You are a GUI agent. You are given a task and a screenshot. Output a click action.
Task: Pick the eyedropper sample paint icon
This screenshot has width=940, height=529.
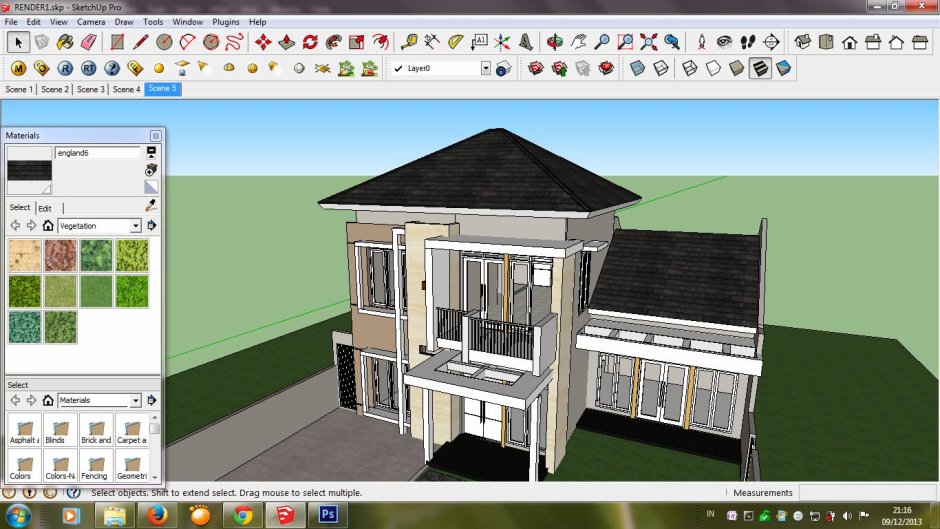pyautogui.click(x=151, y=206)
